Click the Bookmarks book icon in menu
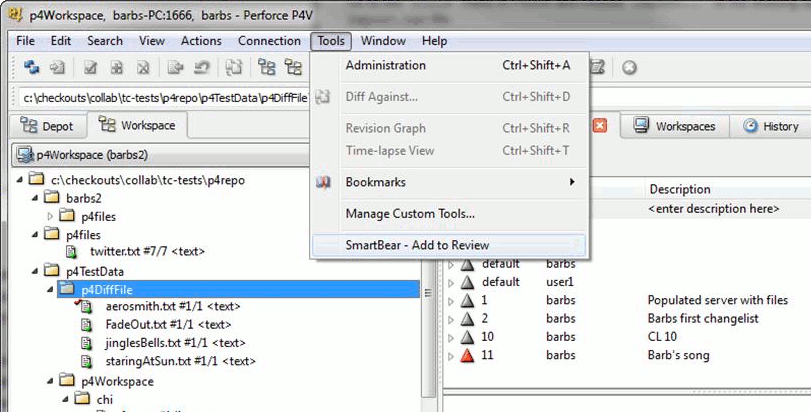This screenshot has width=811, height=412. click(323, 182)
